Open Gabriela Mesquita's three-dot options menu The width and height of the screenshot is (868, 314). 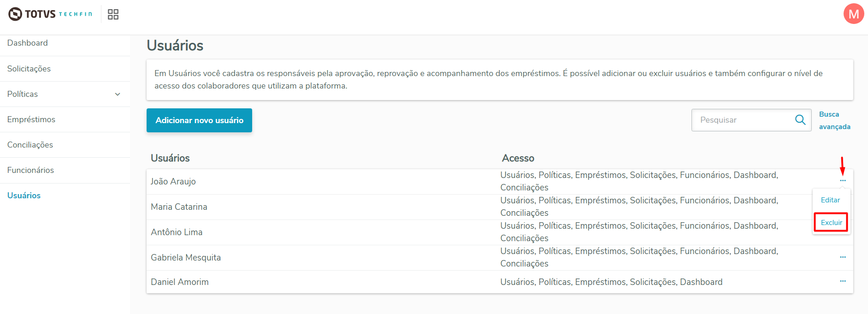pos(843,257)
